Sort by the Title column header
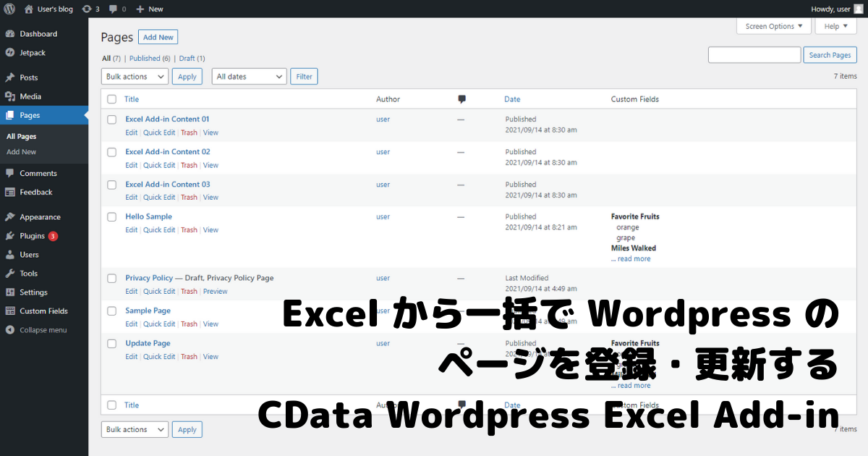The image size is (868, 456). [x=132, y=99]
